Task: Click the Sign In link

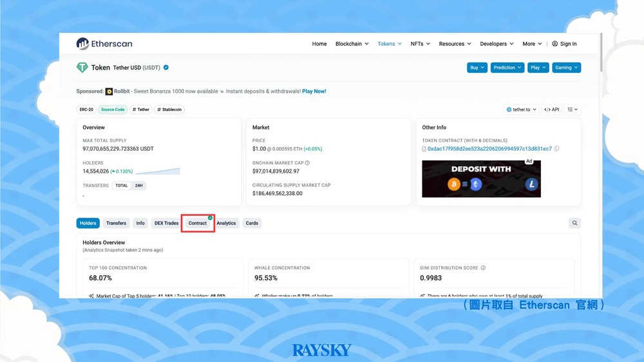Action: pos(569,44)
